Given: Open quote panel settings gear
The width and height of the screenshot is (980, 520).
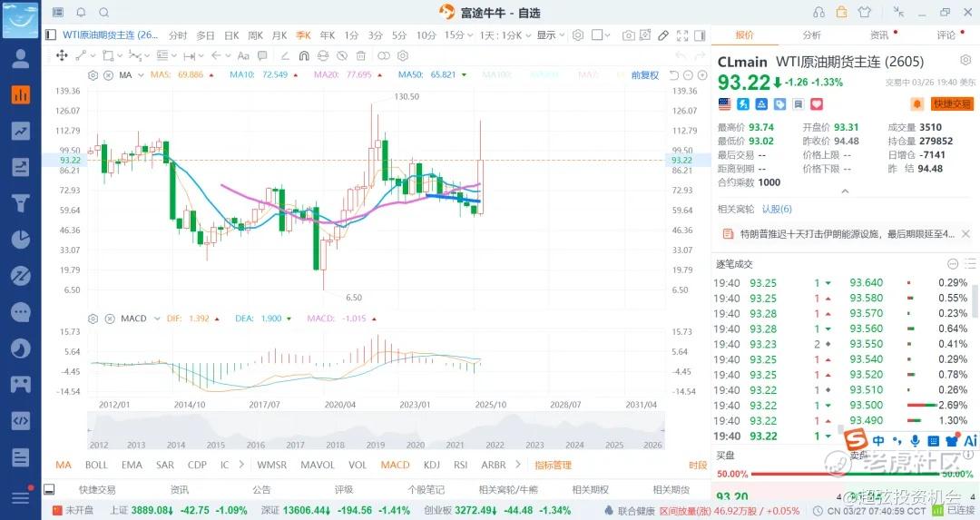Looking at the screenshot, I should [965, 61].
